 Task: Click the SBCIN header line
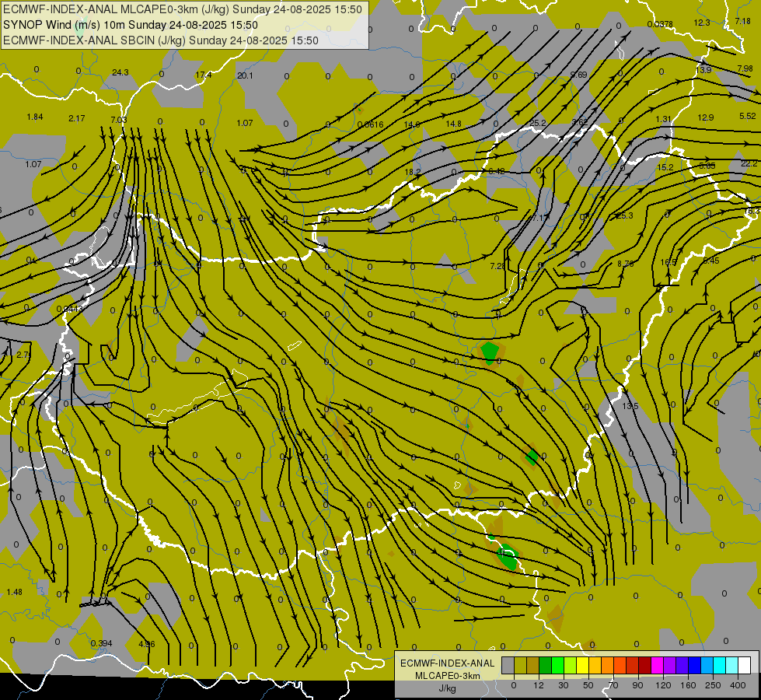tap(161, 40)
